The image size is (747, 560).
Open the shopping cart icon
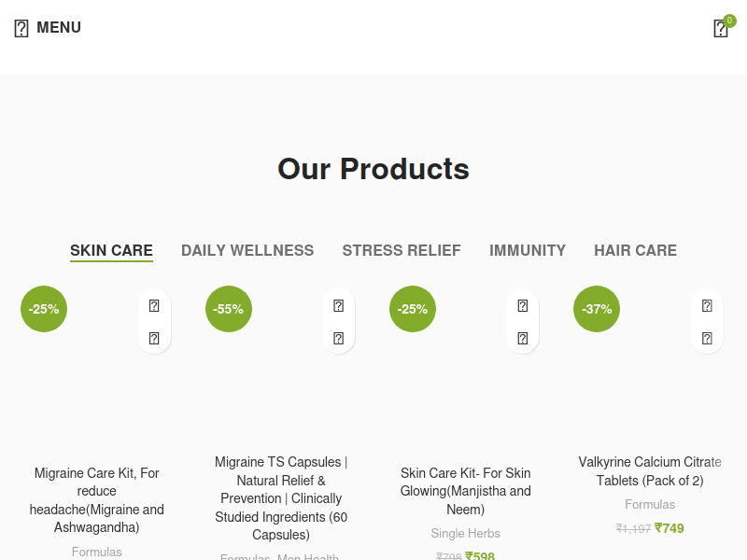click(720, 29)
